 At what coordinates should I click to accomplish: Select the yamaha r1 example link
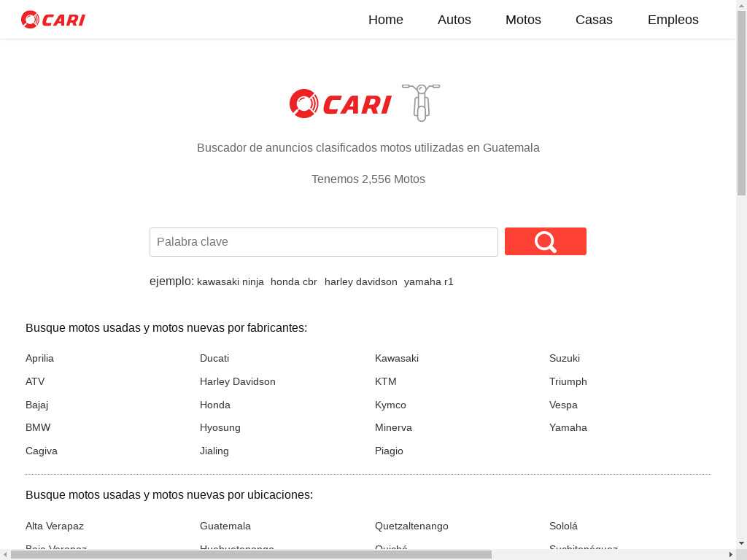428,282
